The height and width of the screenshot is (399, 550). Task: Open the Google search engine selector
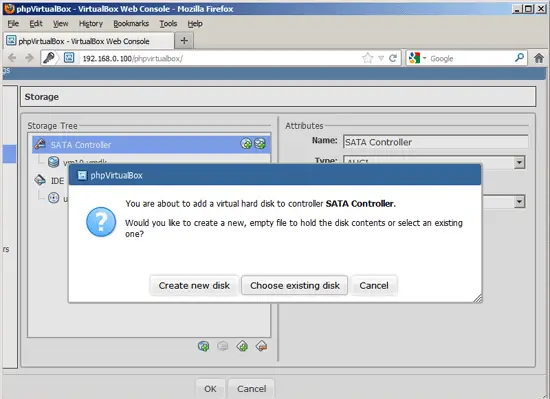pos(417,58)
